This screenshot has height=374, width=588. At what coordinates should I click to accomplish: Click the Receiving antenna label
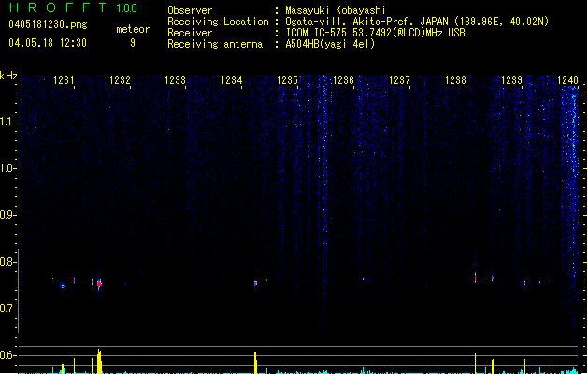(x=215, y=44)
